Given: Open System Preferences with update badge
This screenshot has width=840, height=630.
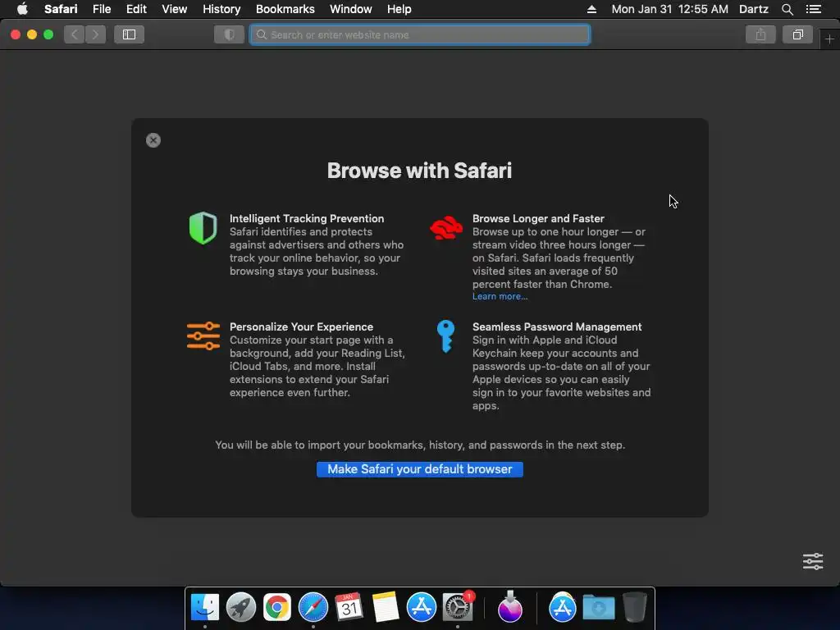Looking at the screenshot, I should coord(458,608).
